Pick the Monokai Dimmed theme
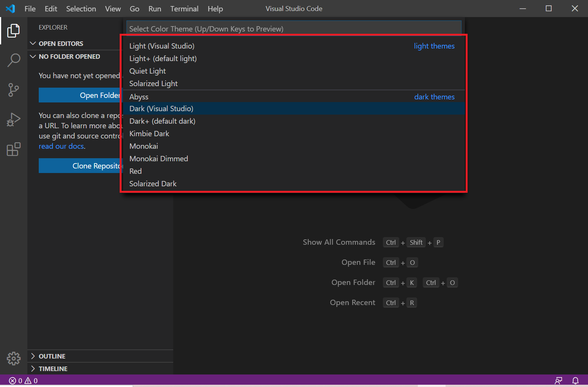Screen dimensions: 588x387 click(x=294, y=159)
